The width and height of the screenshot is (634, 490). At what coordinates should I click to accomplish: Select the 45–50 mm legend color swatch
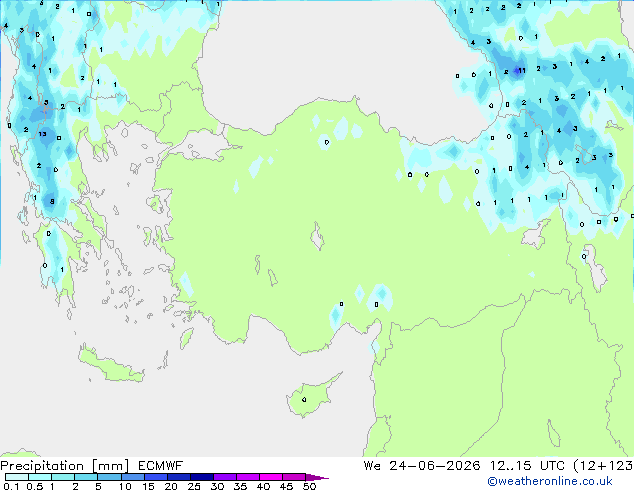(x=294, y=477)
